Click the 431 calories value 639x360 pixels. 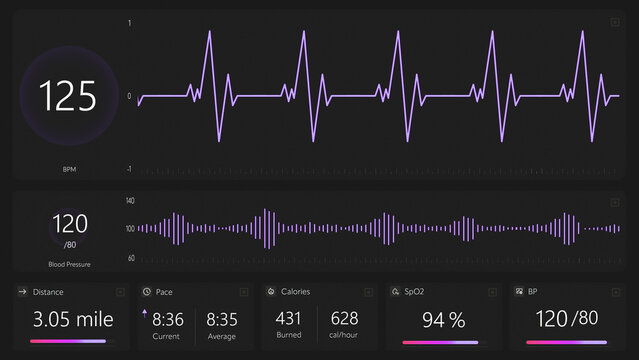(x=288, y=318)
